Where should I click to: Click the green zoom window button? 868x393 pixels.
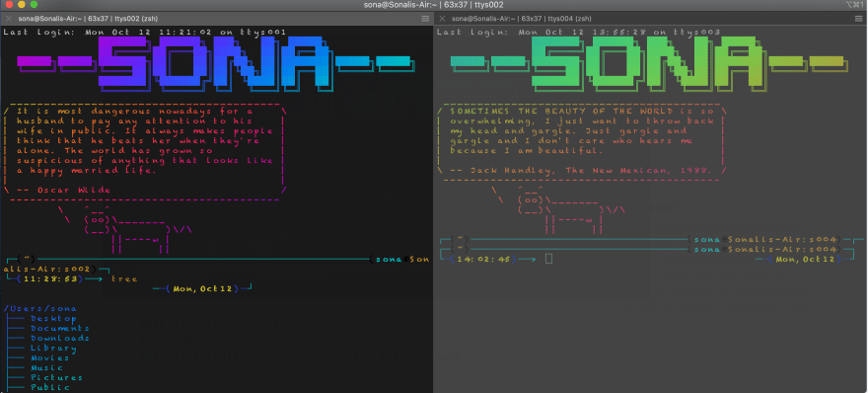tap(34, 4)
